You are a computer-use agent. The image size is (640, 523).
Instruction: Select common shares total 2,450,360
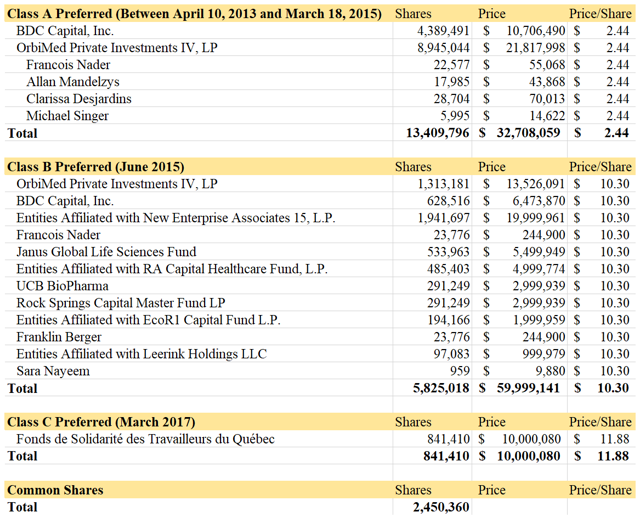tap(441, 507)
